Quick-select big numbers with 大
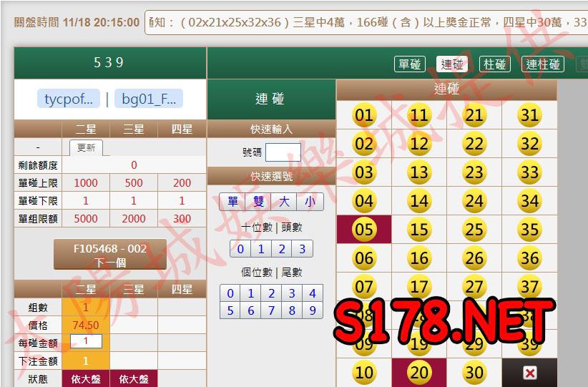The height and width of the screenshot is (387, 588). coord(284,202)
